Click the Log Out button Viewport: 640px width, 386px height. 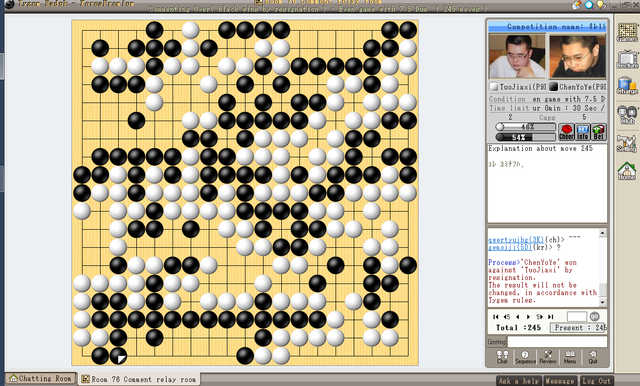click(x=596, y=381)
